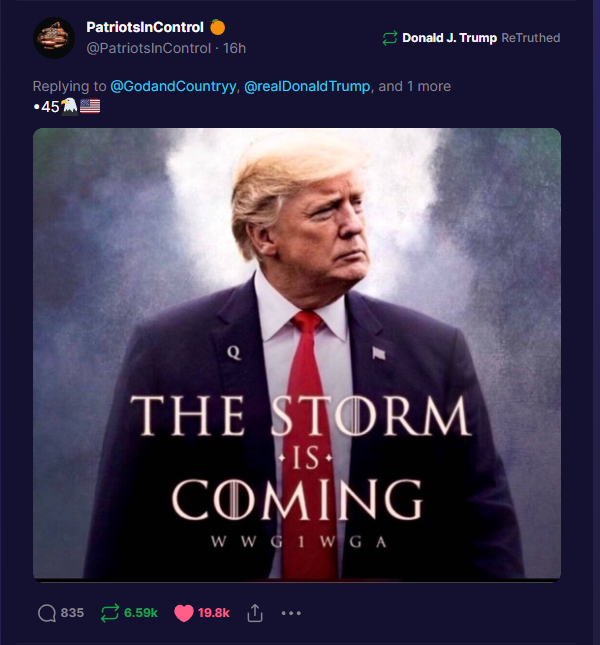Image resolution: width=600 pixels, height=645 pixels.
Task: Click the reply speech bubble icon
Action: (x=46, y=613)
